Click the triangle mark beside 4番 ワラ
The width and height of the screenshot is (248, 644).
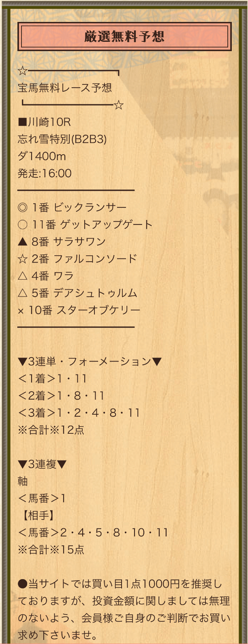click(23, 276)
